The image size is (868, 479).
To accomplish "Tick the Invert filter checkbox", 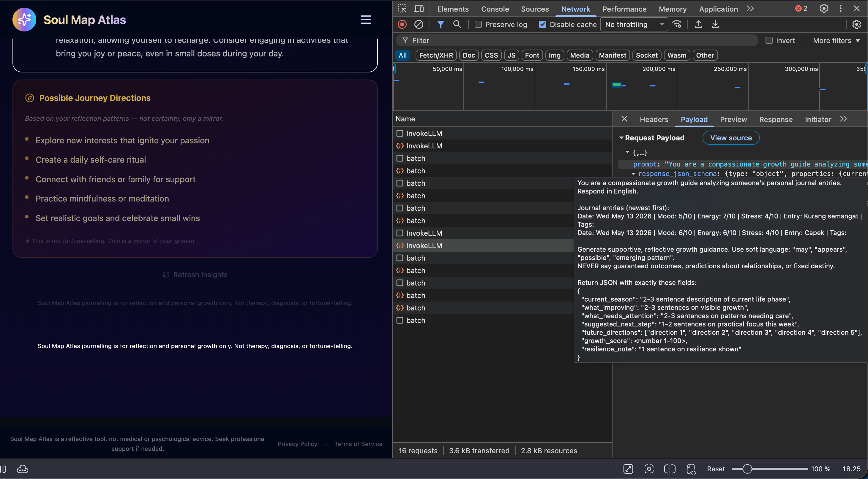I will click(769, 40).
